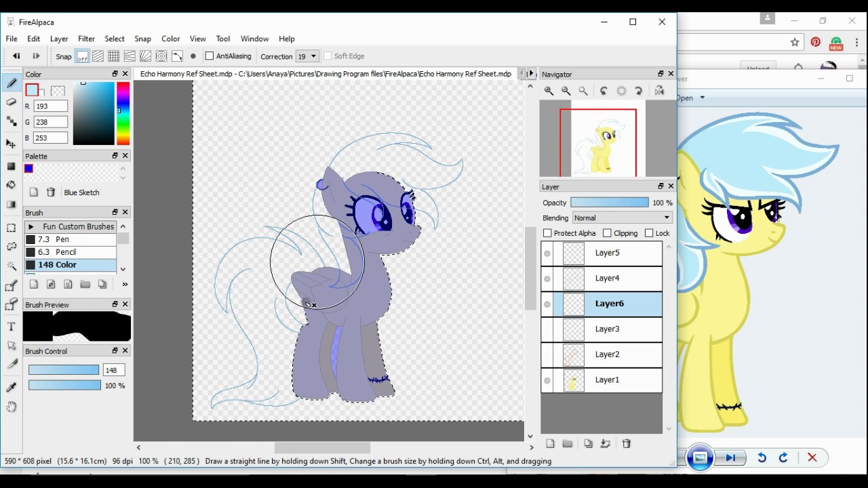The width and height of the screenshot is (868, 488).
Task: Select the Text tool
Action: [x=12, y=327]
